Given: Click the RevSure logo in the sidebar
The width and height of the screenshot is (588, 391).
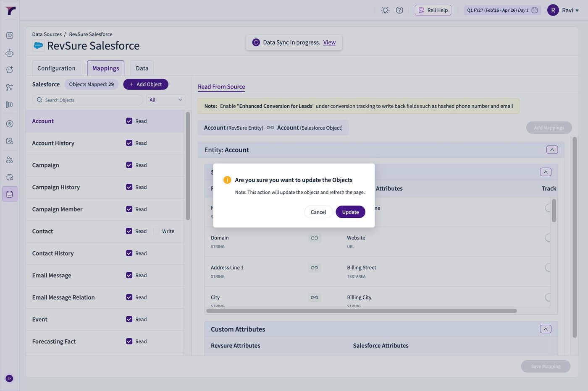Looking at the screenshot, I should coord(10,10).
